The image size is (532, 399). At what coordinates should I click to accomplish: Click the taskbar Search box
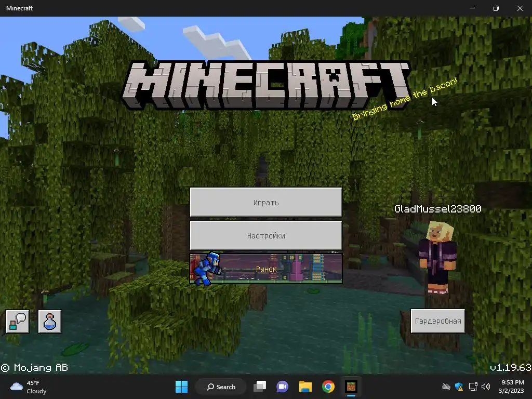click(221, 387)
